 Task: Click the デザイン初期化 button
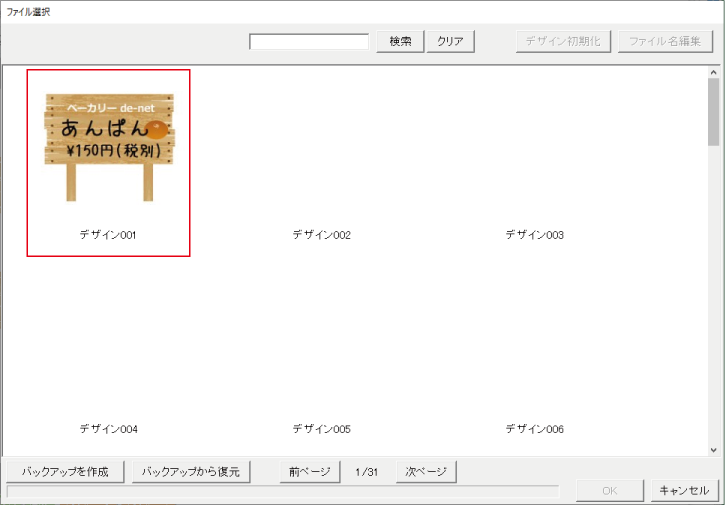(x=563, y=42)
